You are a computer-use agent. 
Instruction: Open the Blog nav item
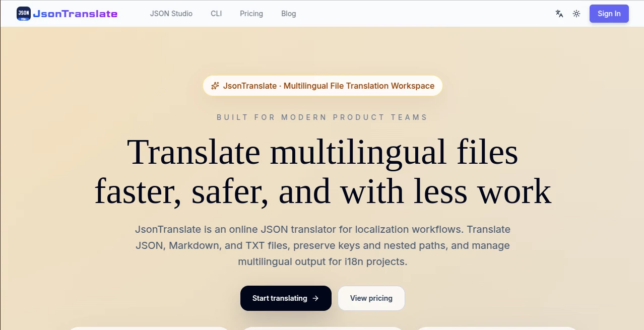(x=289, y=14)
